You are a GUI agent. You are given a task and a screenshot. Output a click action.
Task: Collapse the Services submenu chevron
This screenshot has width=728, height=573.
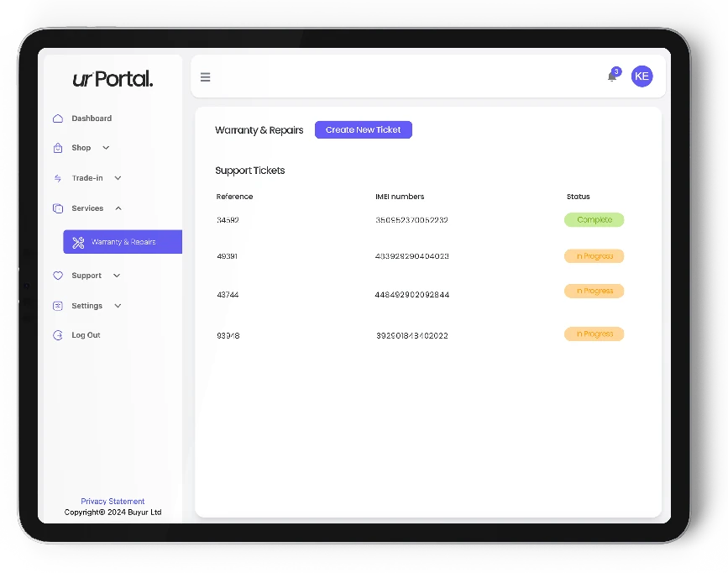(118, 208)
